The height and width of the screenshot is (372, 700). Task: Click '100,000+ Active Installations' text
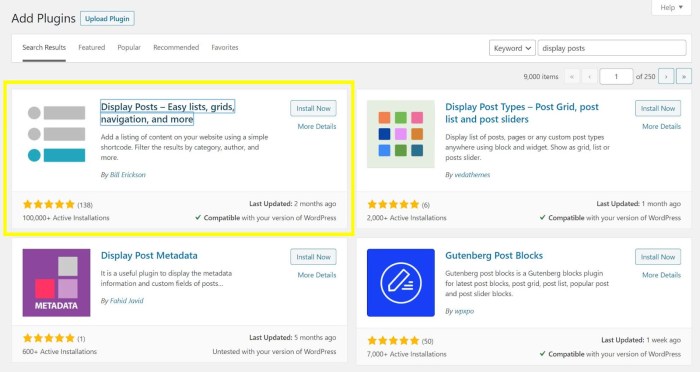(66, 218)
